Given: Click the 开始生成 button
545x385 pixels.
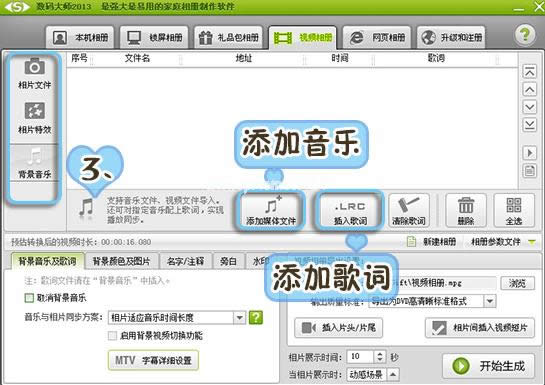Looking at the screenshot, I should [488, 366].
